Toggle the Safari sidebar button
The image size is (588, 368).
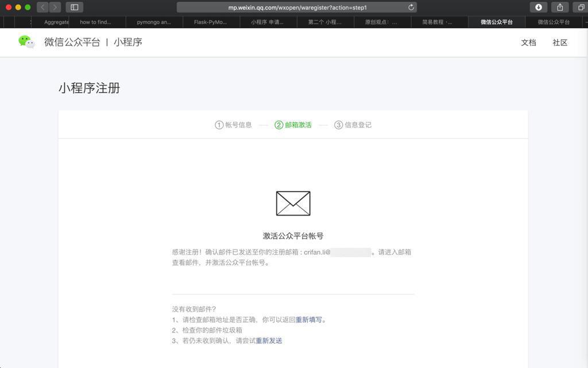point(74,7)
